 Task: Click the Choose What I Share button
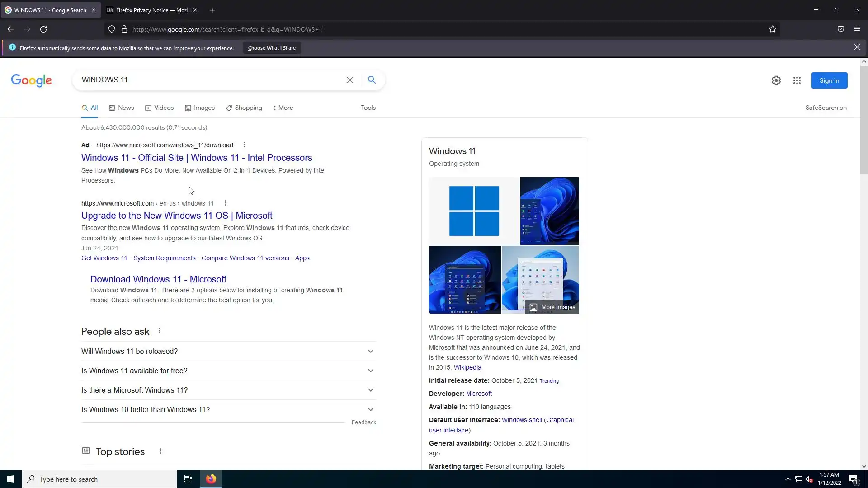[x=271, y=48]
